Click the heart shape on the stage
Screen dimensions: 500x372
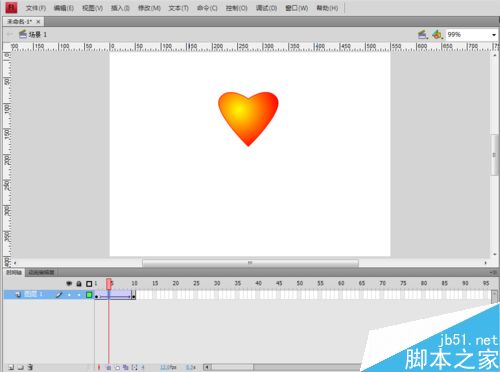coord(248,118)
